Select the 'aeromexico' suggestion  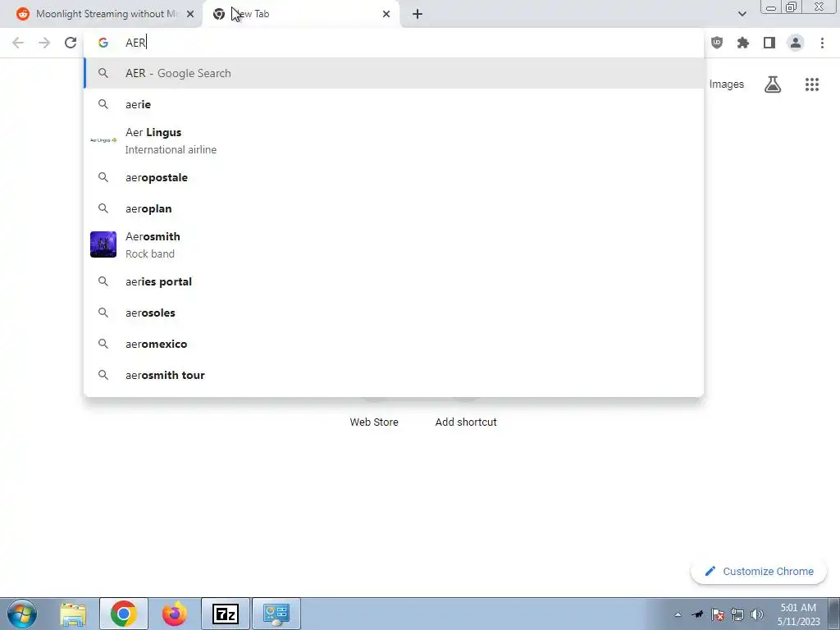coord(394,344)
